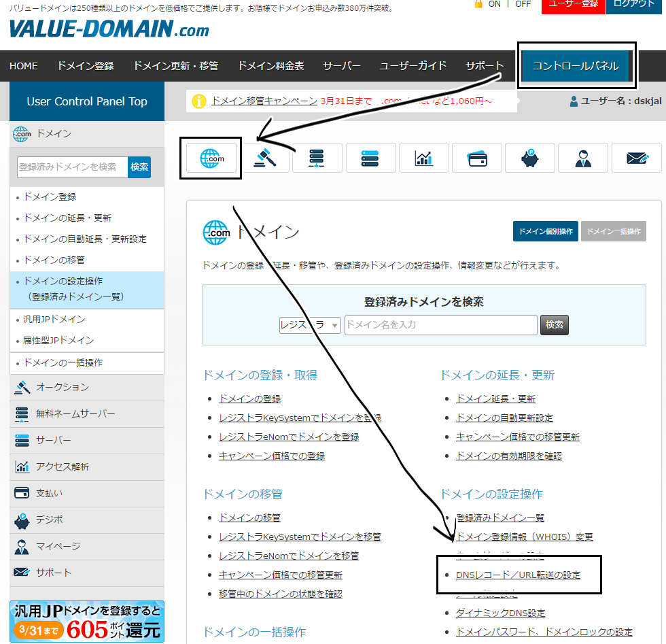The width and height of the screenshot is (666, 644).
Task: Click the sidebar デジポ piggy bank icon
Action: point(22,520)
